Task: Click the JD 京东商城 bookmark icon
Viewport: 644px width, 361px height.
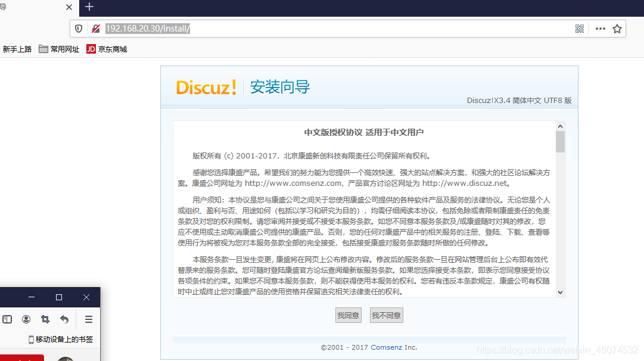Action: pos(91,49)
